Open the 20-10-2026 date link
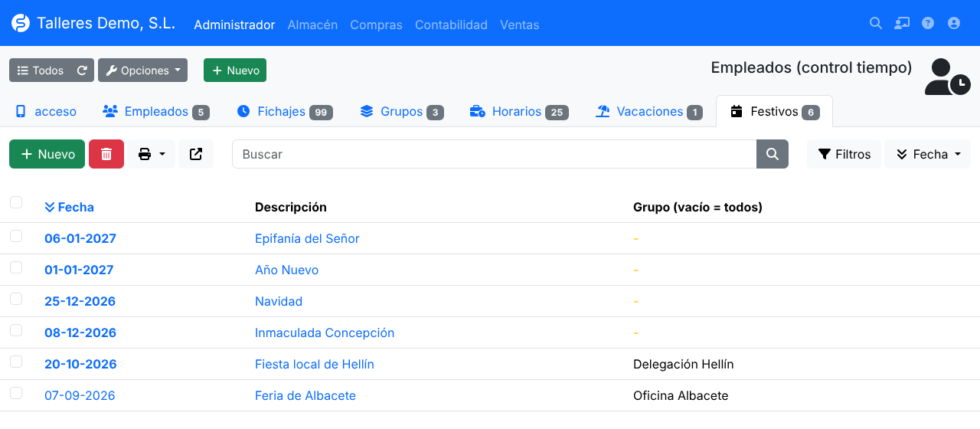This screenshot has height=429, width=980. pyautogui.click(x=80, y=364)
